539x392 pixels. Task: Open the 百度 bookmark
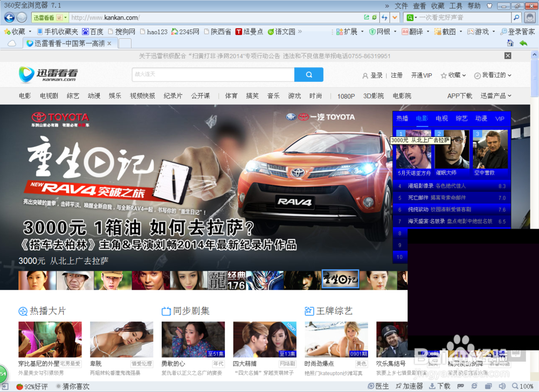[93, 32]
